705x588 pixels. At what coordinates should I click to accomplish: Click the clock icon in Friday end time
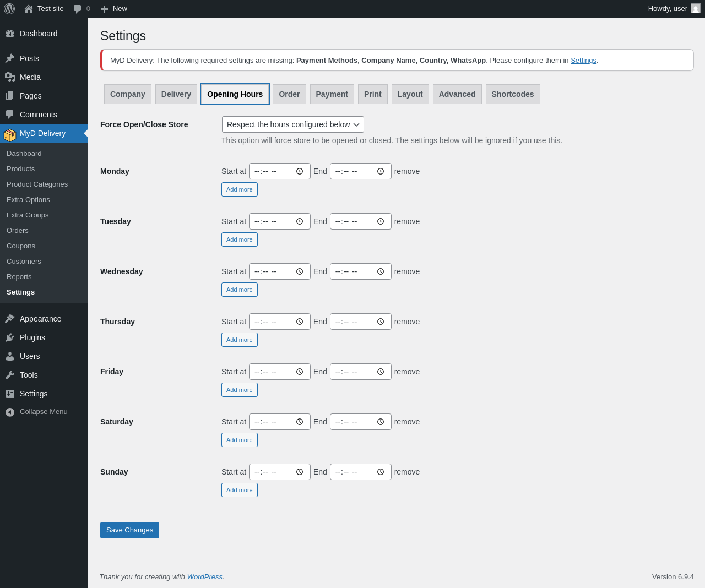point(381,372)
